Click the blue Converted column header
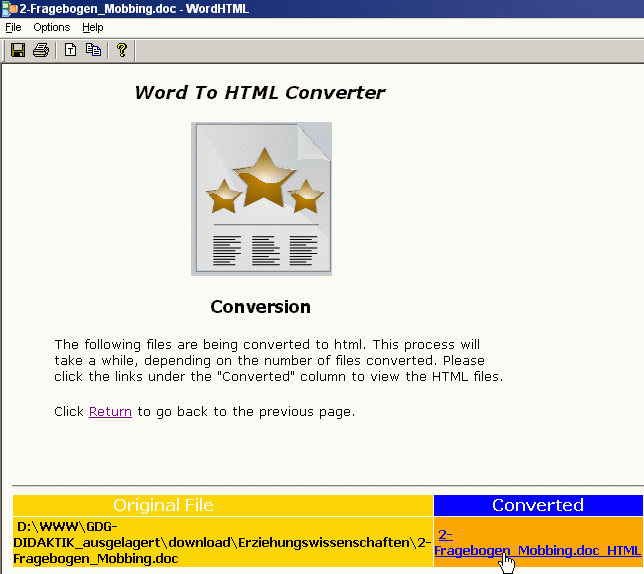 (x=538, y=505)
